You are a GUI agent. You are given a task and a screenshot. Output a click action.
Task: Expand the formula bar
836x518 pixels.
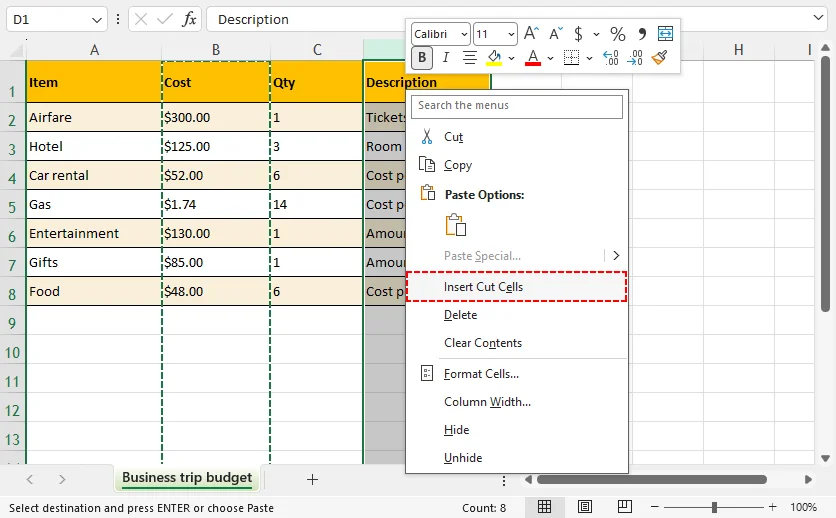point(818,18)
